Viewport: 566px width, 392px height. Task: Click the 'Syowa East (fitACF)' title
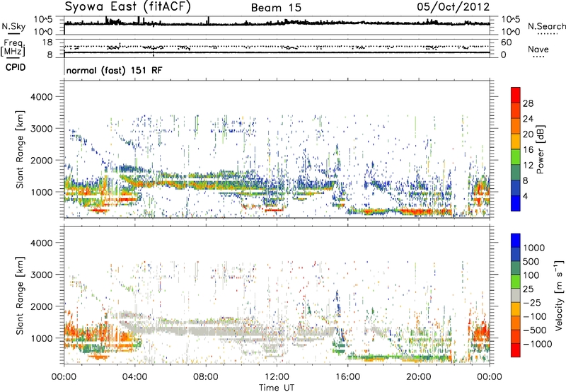point(128,6)
